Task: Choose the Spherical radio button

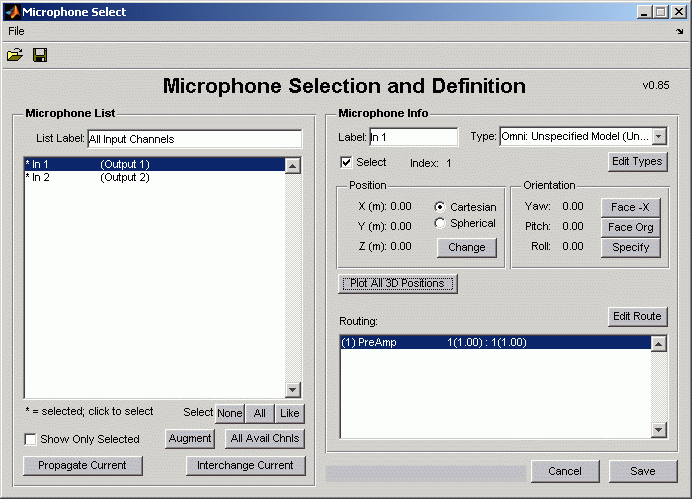Action: (440, 223)
